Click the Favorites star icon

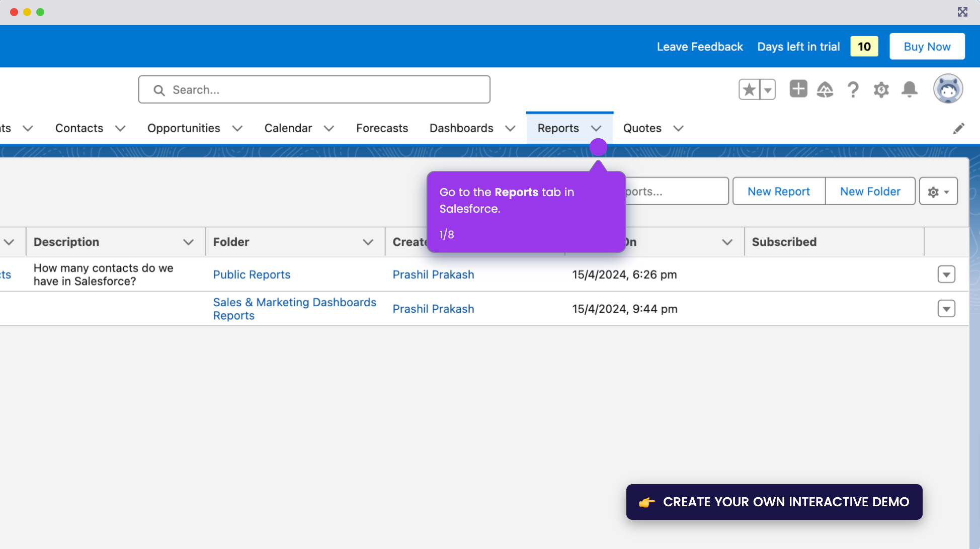[x=749, y=90]
